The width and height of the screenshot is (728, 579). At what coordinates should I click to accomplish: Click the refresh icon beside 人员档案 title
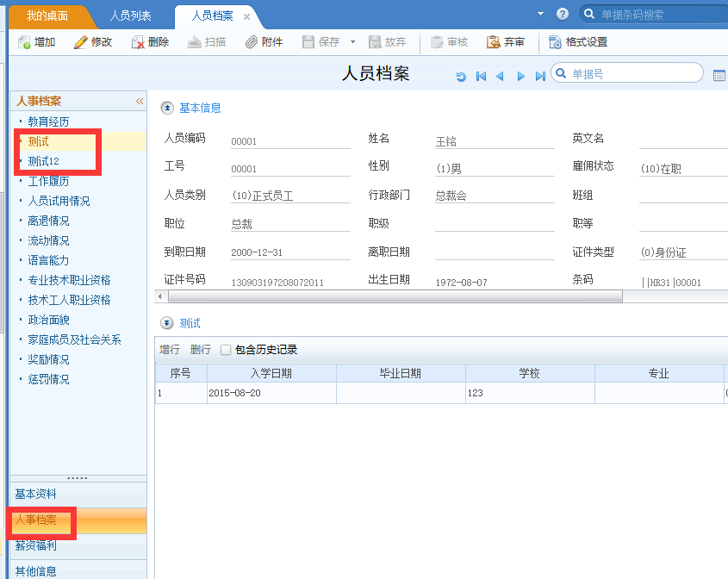[461, 77]
